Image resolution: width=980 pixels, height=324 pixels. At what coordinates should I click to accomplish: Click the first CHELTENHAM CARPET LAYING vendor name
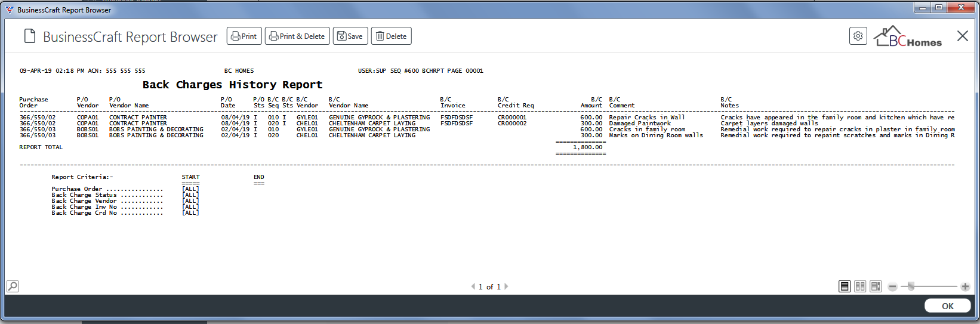372,124
